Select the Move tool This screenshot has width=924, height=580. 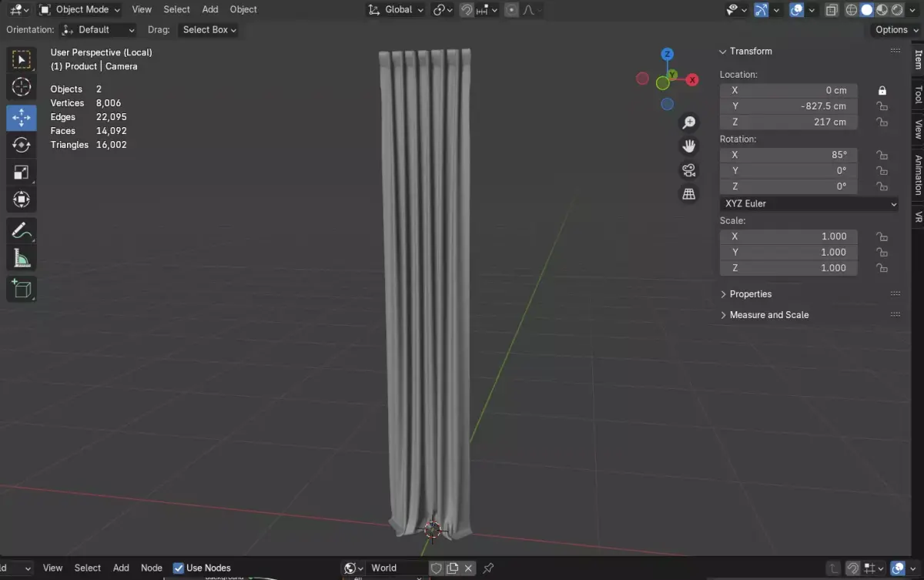point(22,117)
